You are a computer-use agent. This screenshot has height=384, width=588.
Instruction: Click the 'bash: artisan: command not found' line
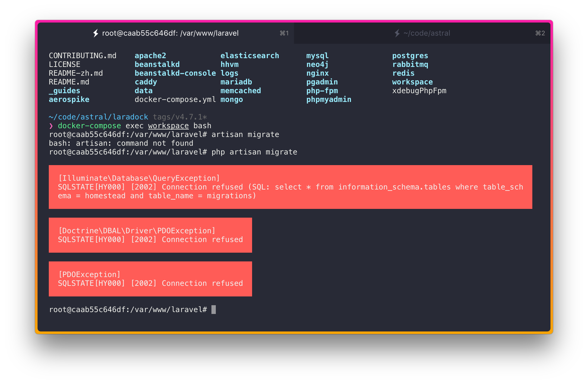121,143
